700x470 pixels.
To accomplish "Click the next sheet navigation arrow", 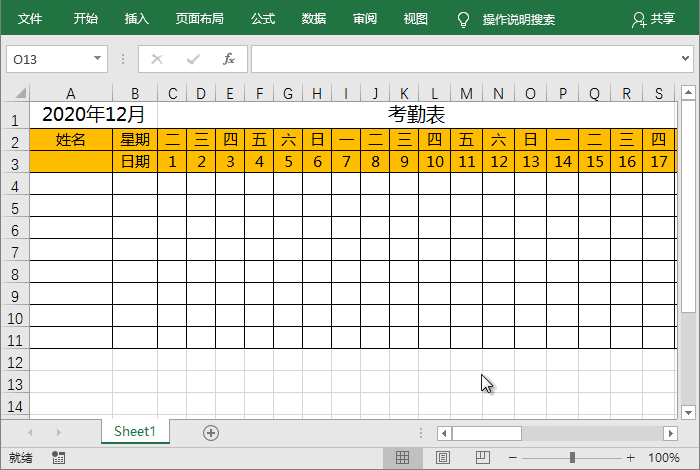I will (58, 432).
